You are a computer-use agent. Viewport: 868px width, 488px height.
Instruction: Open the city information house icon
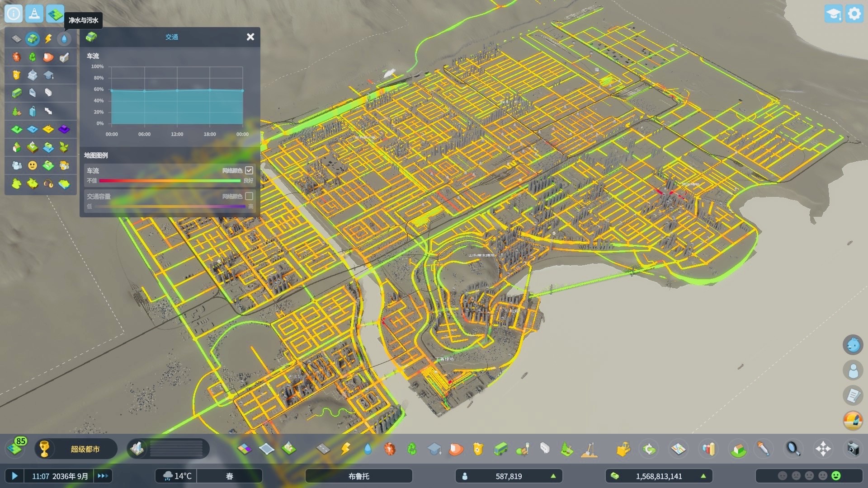pos(738,449)
